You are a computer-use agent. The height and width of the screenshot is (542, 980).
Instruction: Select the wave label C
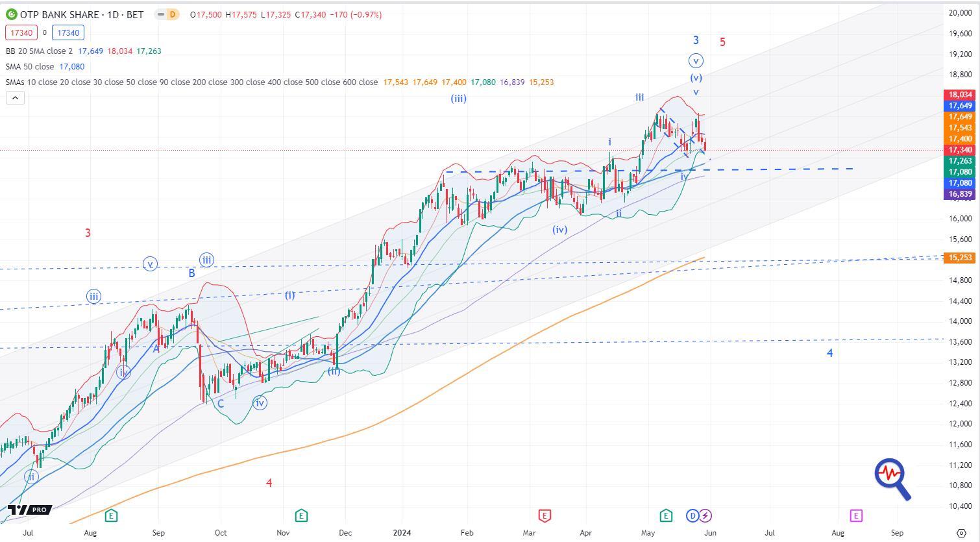click(x=221, y=404)
